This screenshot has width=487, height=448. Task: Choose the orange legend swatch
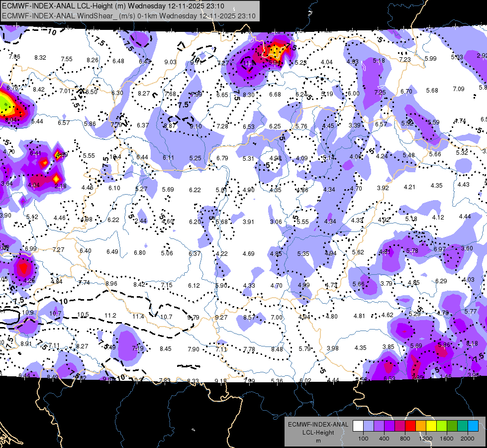(x=421, y=426)
